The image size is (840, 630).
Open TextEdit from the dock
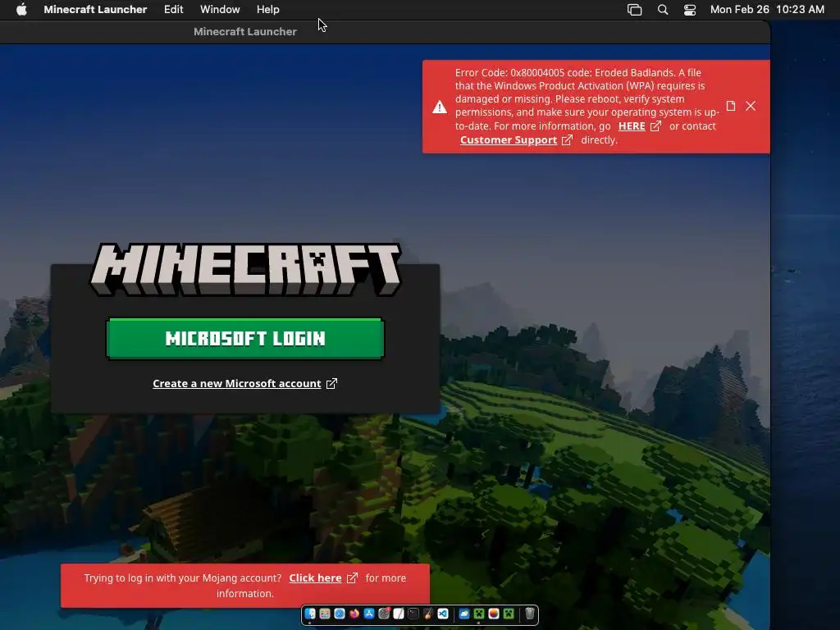click(399, 614)
